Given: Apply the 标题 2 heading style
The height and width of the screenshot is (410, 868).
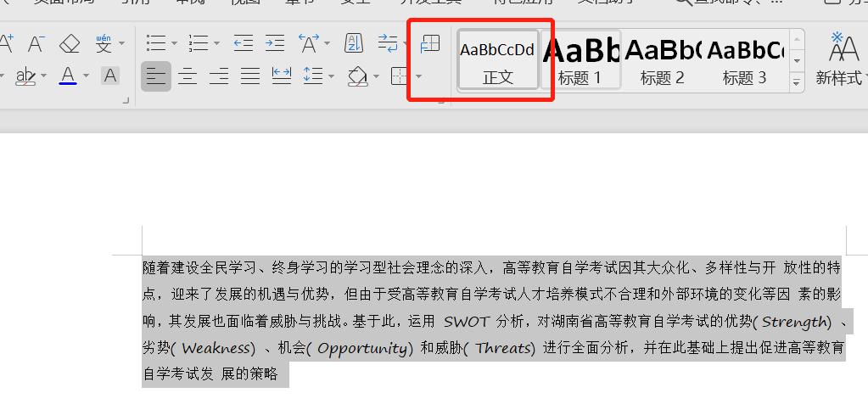Looking at the screenshot, I should pos(662,59).
